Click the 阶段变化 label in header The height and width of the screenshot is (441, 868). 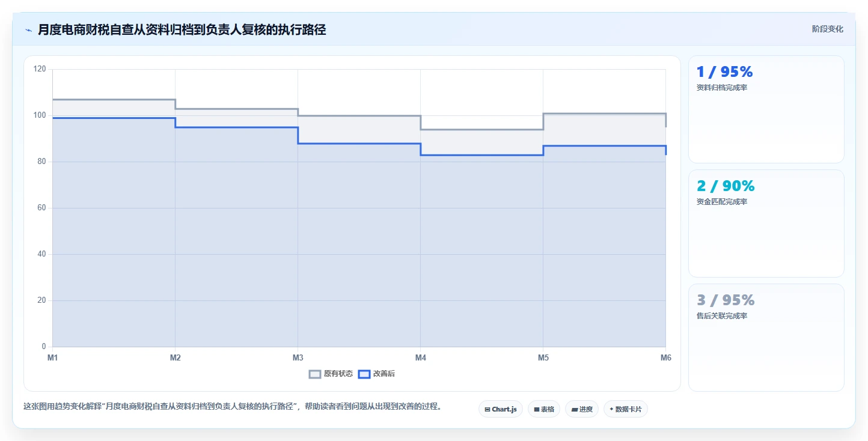coord(827,29)
